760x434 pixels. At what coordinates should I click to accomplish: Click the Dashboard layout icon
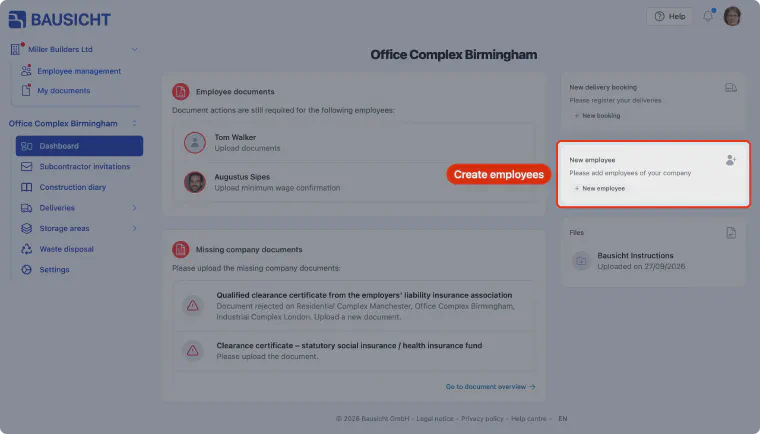[27, 146]
